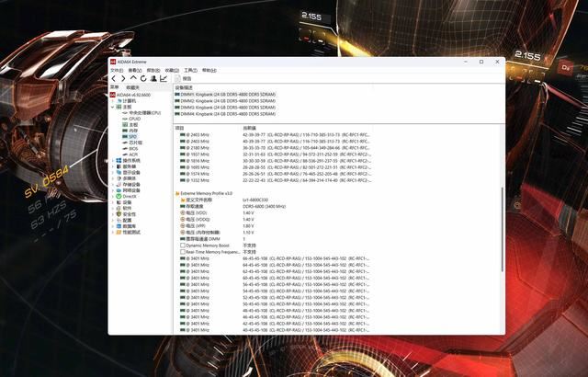The height and width of the screenshot is (377, 588).
Task: Open the graph chart toolbar icon
Action: (x=164, y=78)
